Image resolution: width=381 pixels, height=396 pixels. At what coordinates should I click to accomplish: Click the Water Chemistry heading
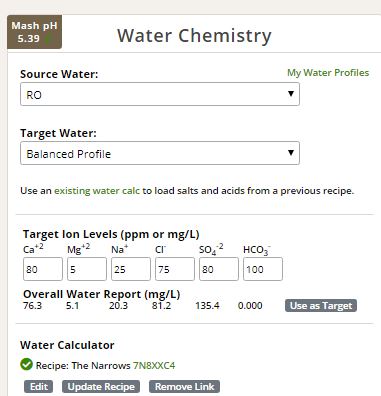point(194,35)
